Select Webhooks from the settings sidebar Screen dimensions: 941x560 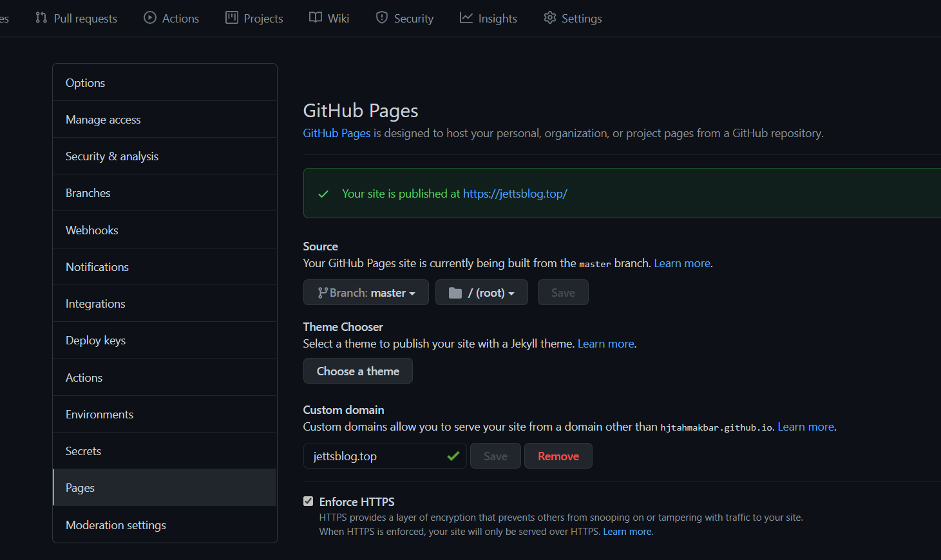coord(92,230)
